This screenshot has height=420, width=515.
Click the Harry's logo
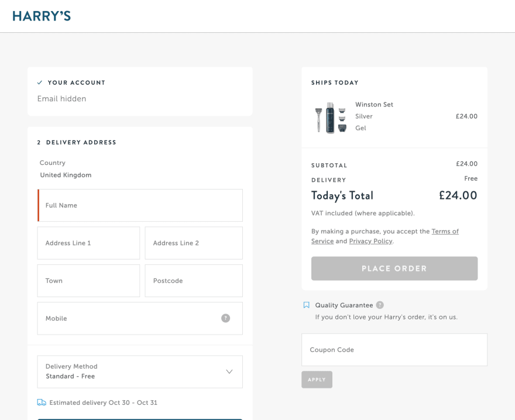pyautogui.click(x=42, y=16)
